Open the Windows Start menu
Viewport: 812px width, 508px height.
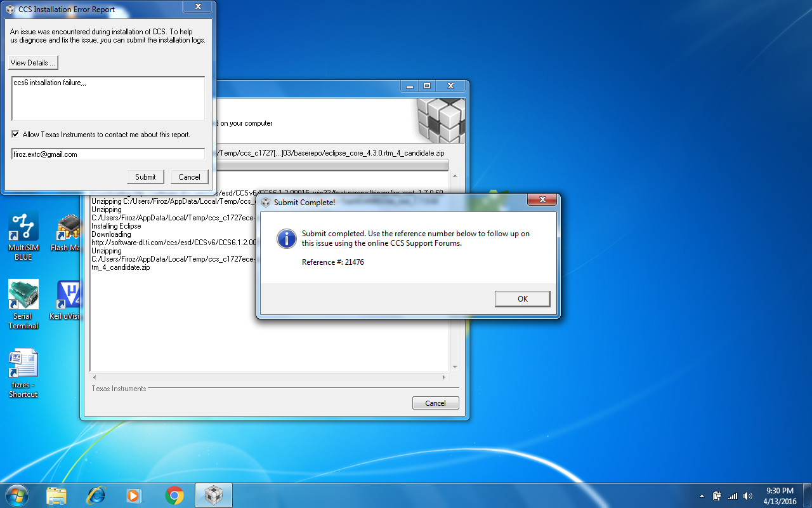(x=16, y=495)
